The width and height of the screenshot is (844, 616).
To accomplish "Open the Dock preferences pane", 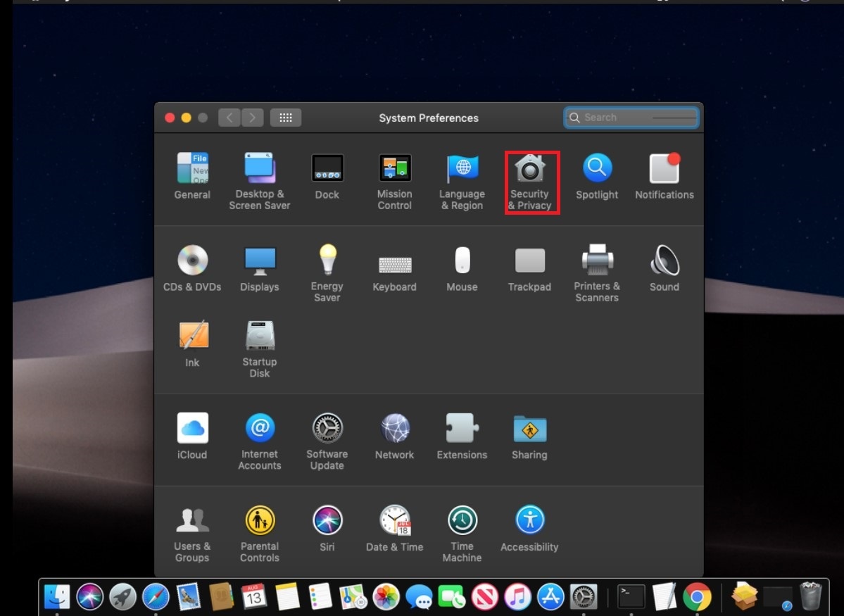I will (327, 176).
